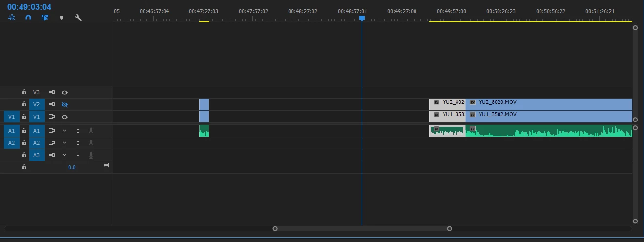Viewport: 644px width, 242px height.
Task: Toggle sync lock for track A2
Action: (x=51, y=143)
